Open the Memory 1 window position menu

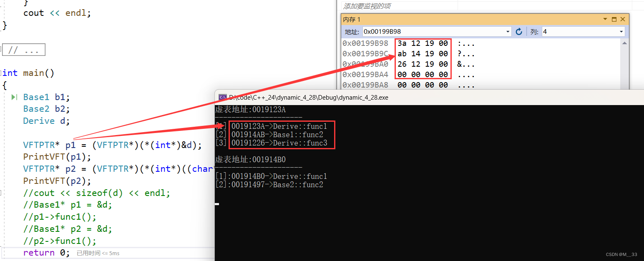coord(605,19)
